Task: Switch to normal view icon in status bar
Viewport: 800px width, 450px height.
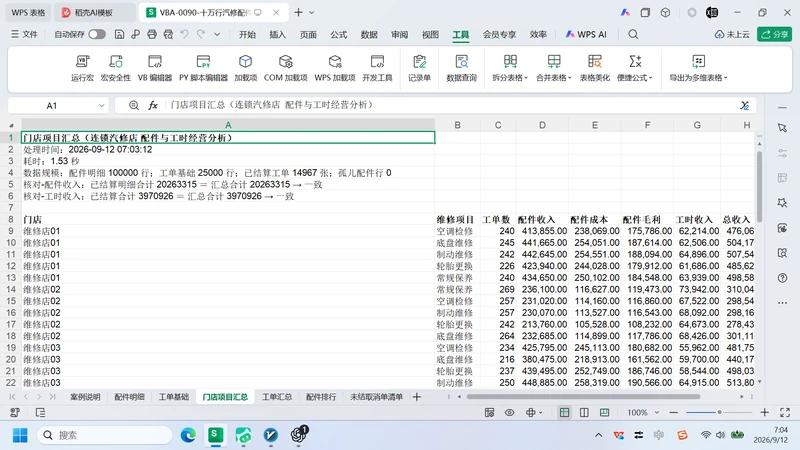Action: coord(564,412)
